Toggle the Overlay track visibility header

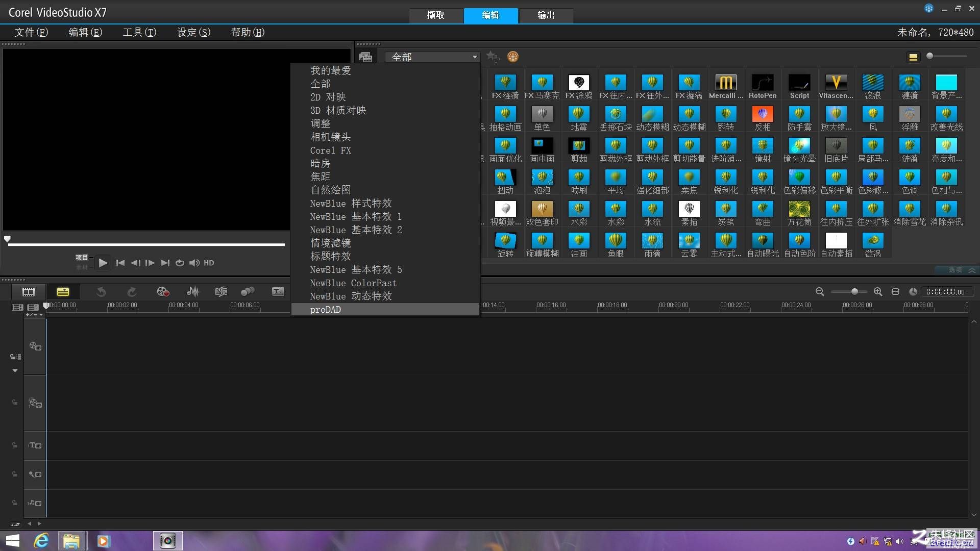[x=35, y=403]
